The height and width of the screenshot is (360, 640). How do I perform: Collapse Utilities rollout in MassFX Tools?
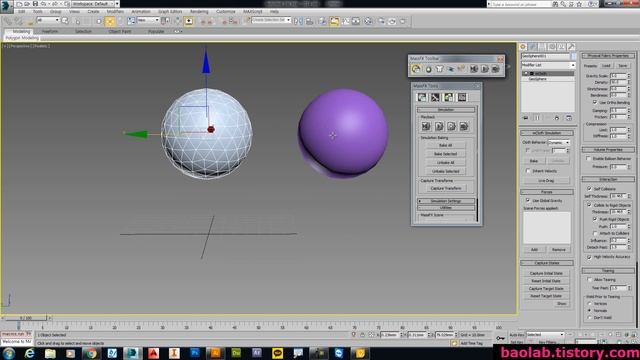tap(446, 208)
